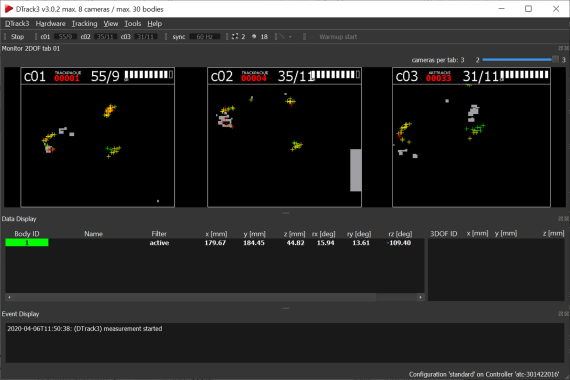Click the 'measurement started' event log entry
The image size is (570, 380).
(85, 329)
